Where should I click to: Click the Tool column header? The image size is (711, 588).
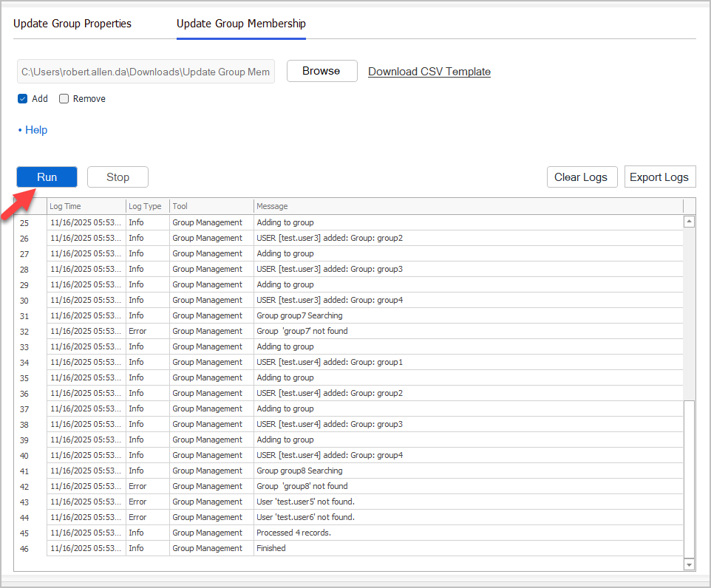(x=211, y=206)
